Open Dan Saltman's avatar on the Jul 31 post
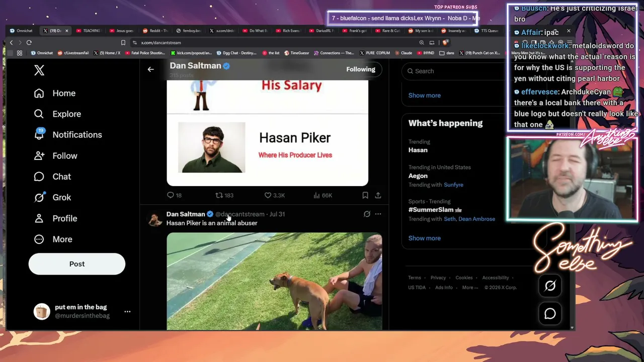 (155, 219)
